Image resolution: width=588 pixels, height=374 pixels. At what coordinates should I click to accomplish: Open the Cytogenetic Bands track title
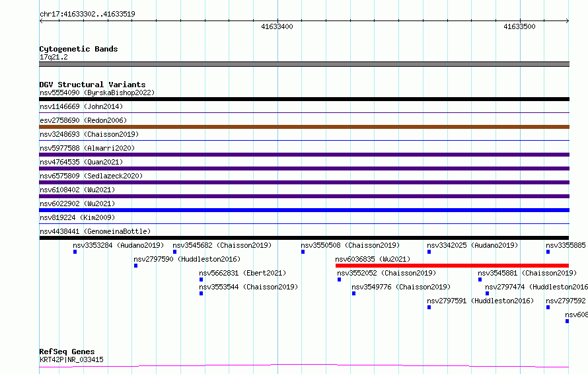tap(79, 49)
